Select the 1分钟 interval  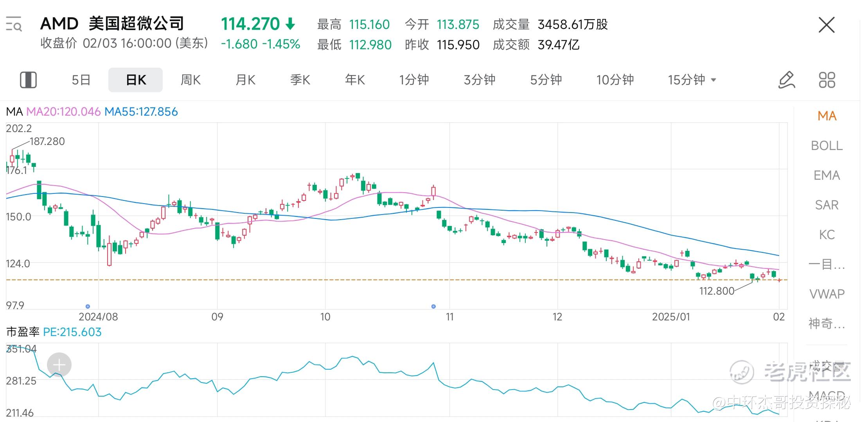coord(414,80)
